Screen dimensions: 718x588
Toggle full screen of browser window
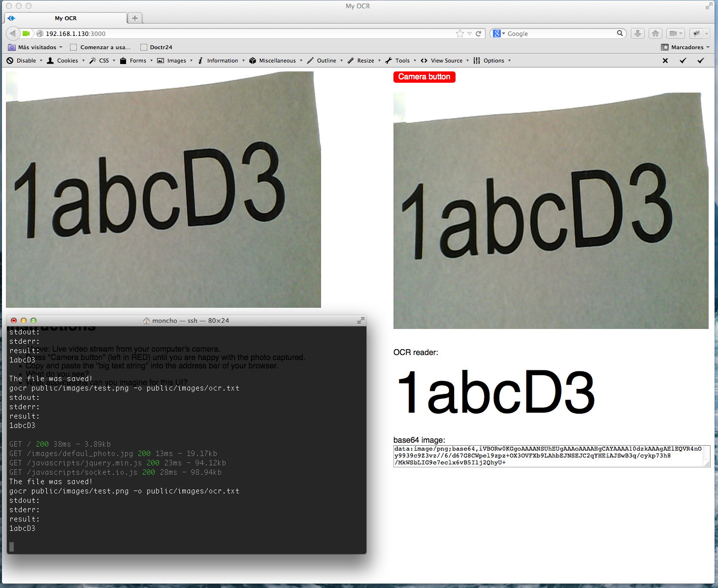709,6
